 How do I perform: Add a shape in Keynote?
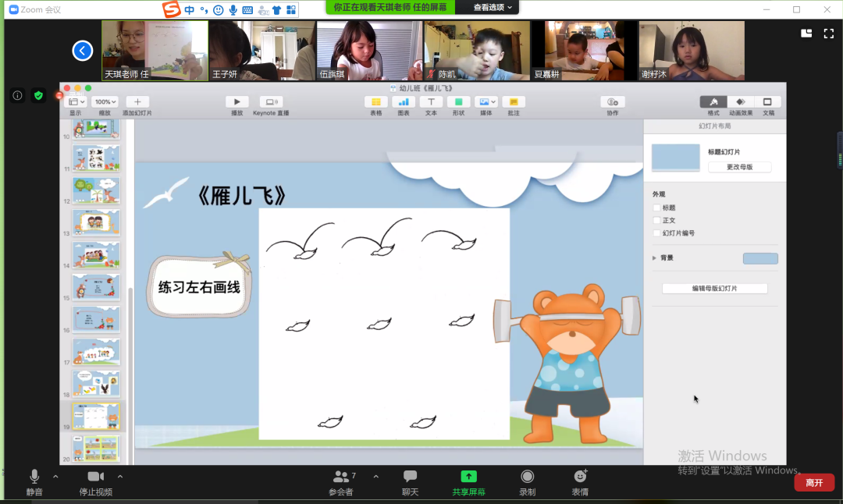(x=459, y=101)
